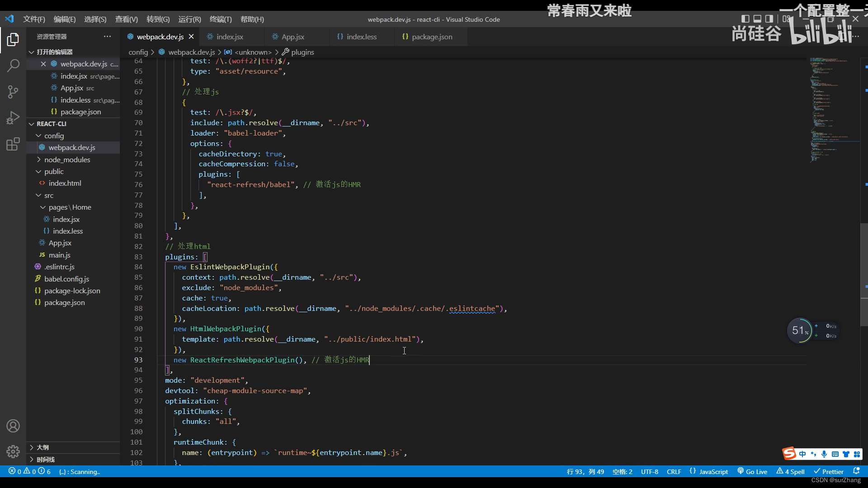Change CRLF end of line sequence
The image size is (868, 488).
(x=674, y=471)
